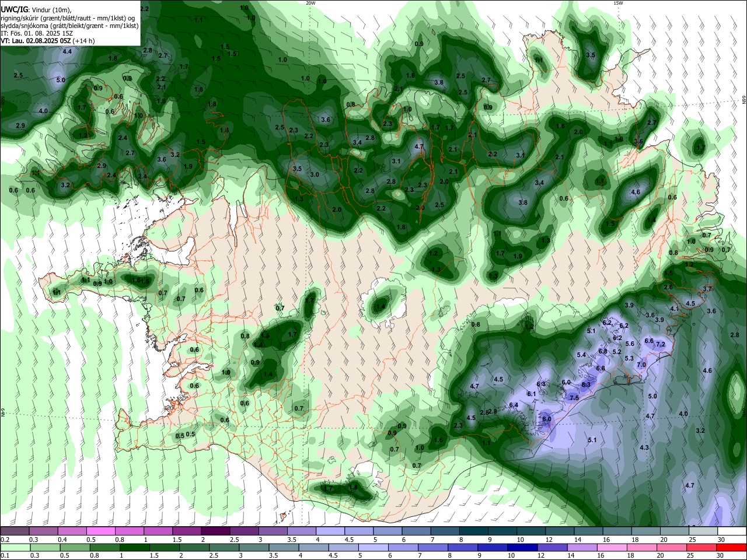Pick the lightest green rain scale swatch
Viewport: 747px width, 560px height.
pyautogui.click(x=15, y=548)
